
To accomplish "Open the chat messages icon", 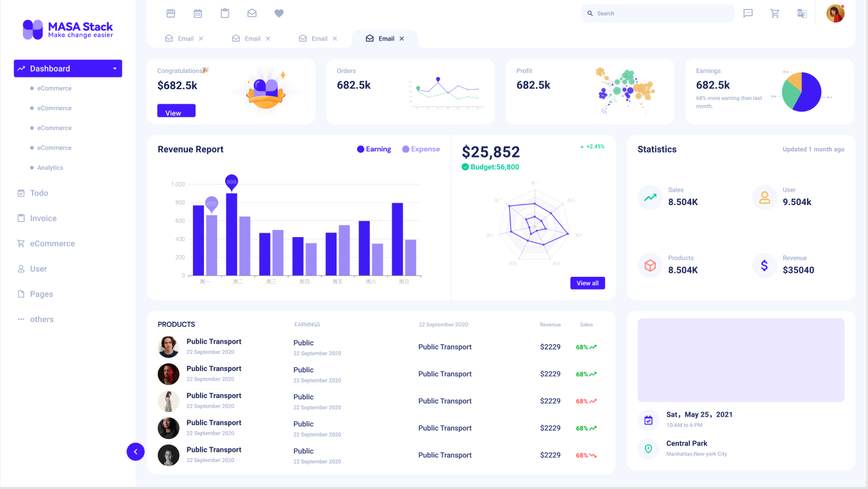I will (747, 13).
